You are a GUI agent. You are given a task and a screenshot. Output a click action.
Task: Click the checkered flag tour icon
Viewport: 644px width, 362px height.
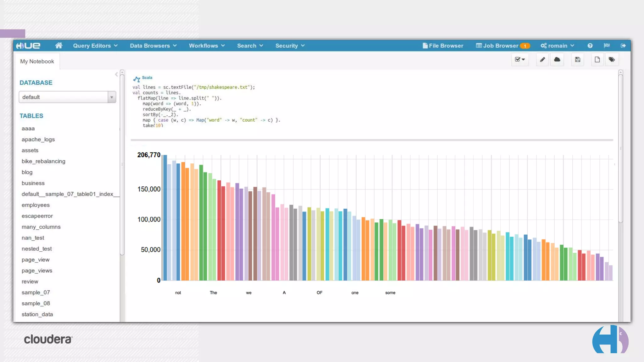pos(607,46)
